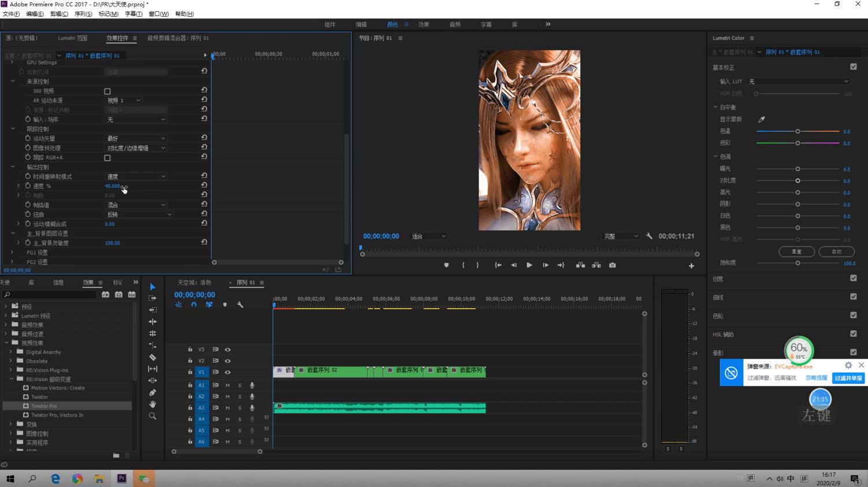Screen dimensions: 868x487
Task: Select the Razor tool in the toolbar
Action: [x=153, y=357]
